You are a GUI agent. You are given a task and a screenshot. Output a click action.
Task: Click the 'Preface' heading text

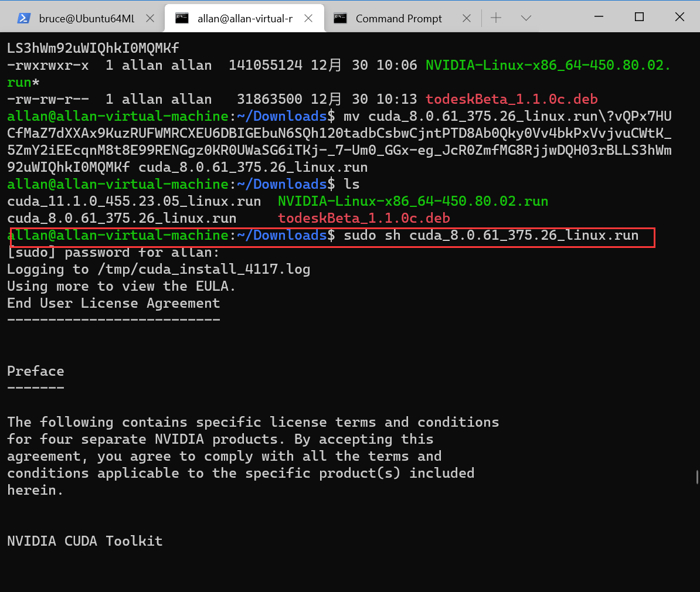36,371
